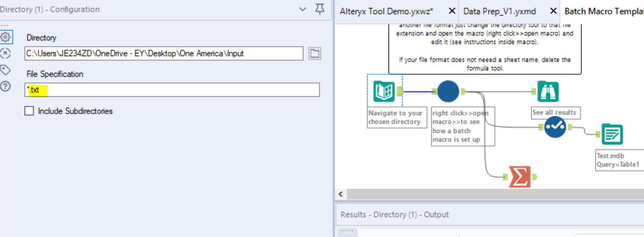Click the blue batch macro node
This screenshot has height=237, width=644.
[x=448, y=91]
